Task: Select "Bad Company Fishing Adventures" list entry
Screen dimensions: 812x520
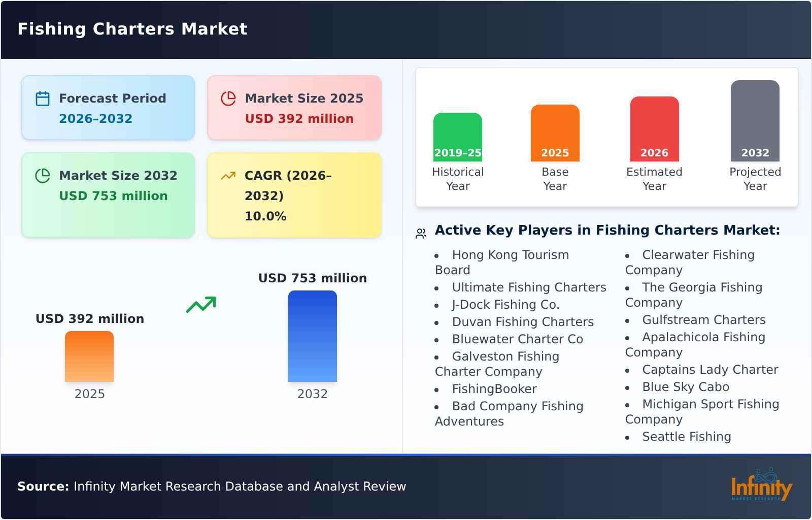Action: 509,414
